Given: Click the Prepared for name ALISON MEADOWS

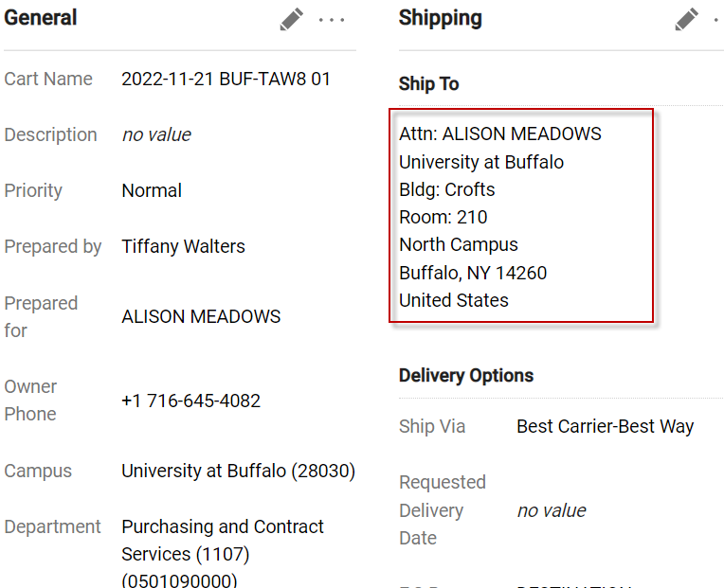Looking at the screenshot, I should (x=201, y=316).
